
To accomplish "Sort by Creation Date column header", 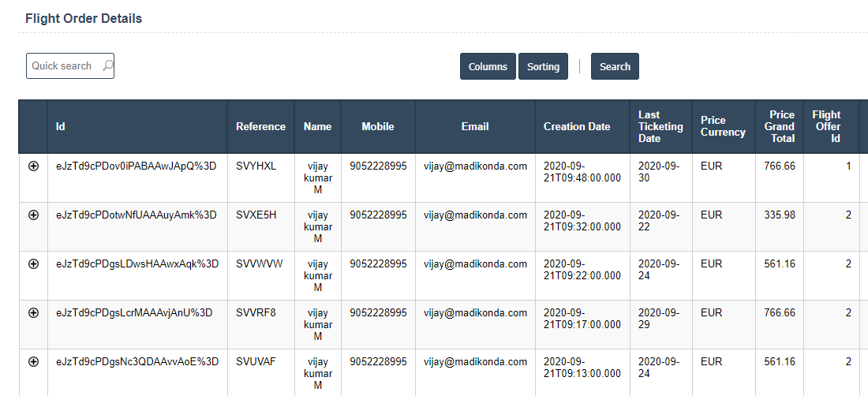I will click(577, 126).
